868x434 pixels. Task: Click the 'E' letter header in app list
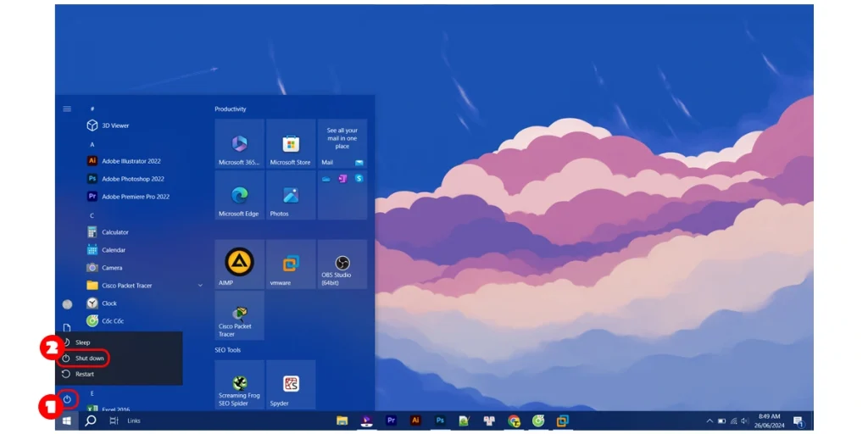point(92,393)
